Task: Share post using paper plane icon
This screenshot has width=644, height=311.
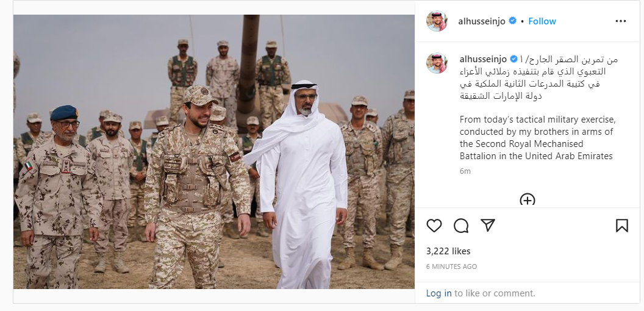Action: coord(487,225)
